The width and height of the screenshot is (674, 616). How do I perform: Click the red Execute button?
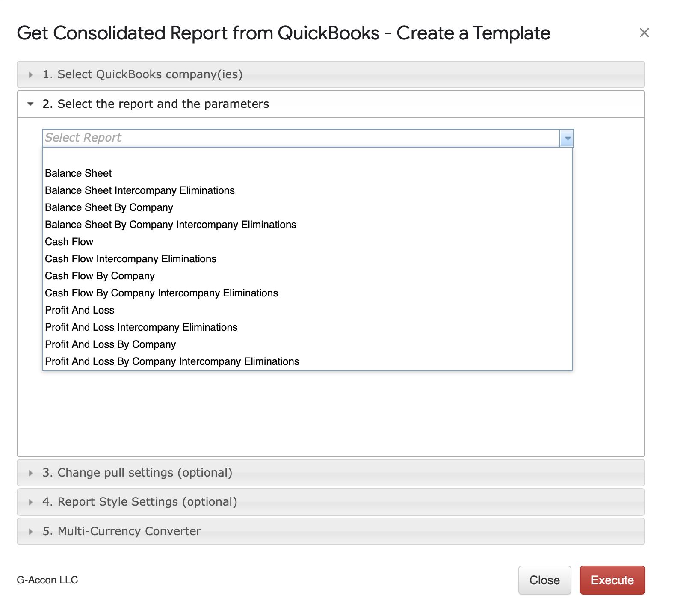[612, 580]
